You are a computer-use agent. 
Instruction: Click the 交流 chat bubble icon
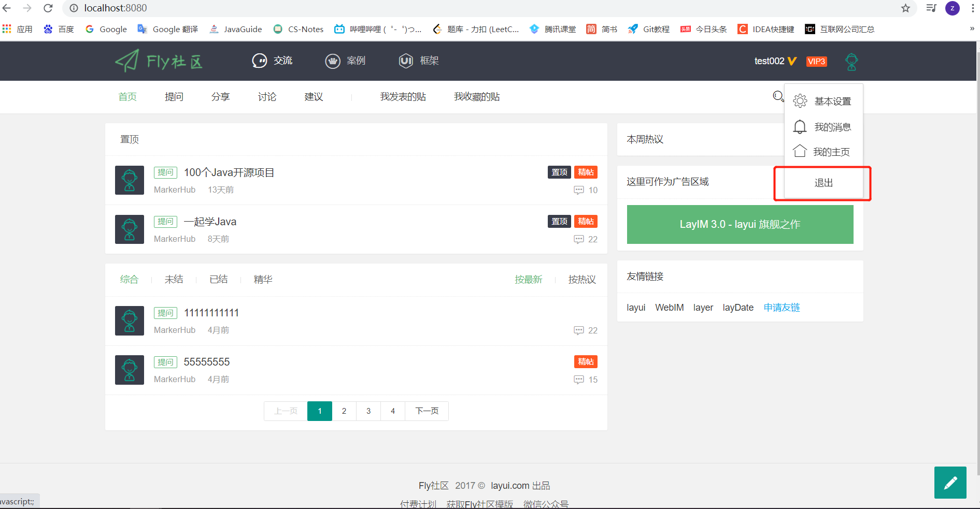(x=259, y=61)
